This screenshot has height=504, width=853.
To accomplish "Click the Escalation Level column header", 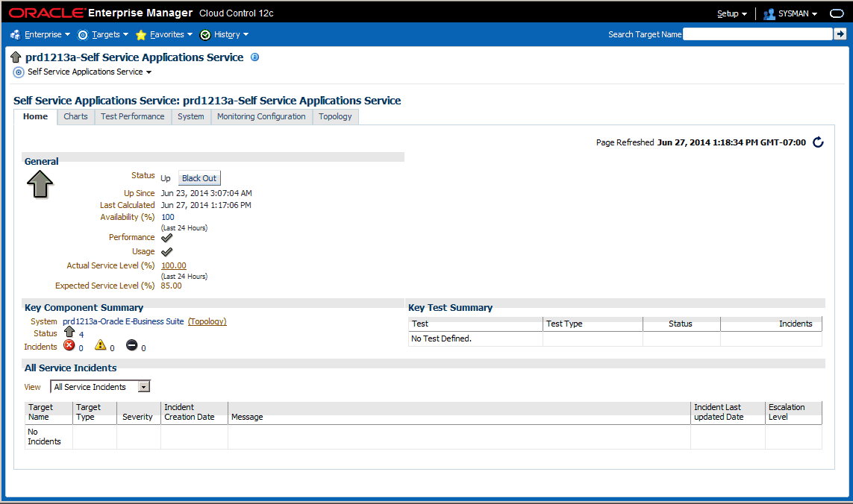I will [793, 412].
